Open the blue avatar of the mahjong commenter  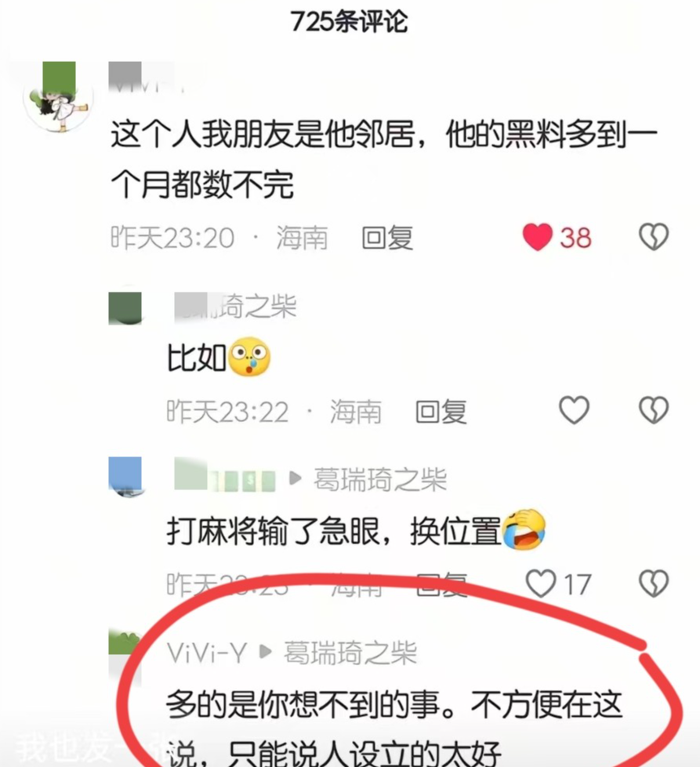pos(125,477)
